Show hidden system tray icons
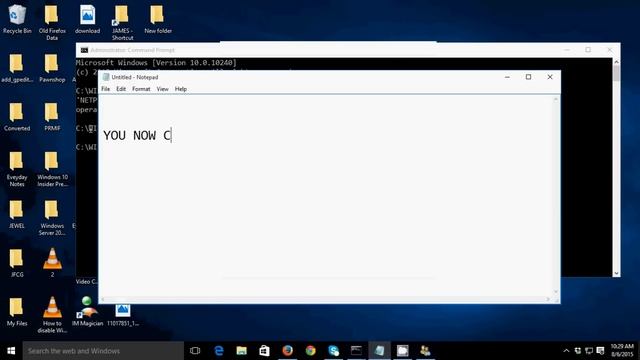 566,351
